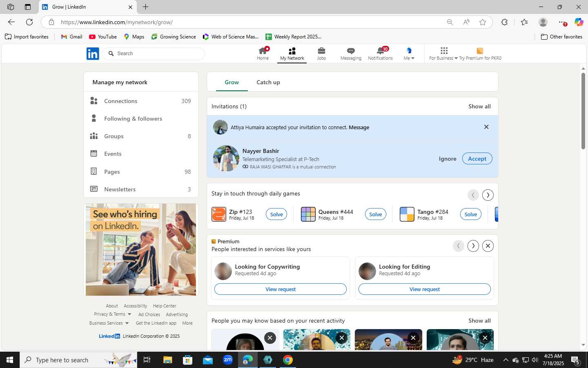The width and height of the screenshot is (588, 368).
Task: Show next daily games with right arrow
Action: [488, 195]
